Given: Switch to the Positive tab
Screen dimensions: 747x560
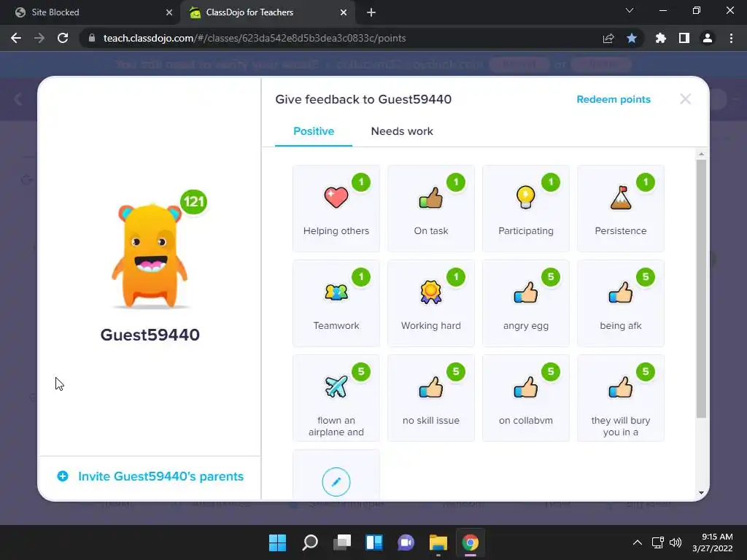Looking at the screenshot, I should pyautogui.click(x=314, y=131).
